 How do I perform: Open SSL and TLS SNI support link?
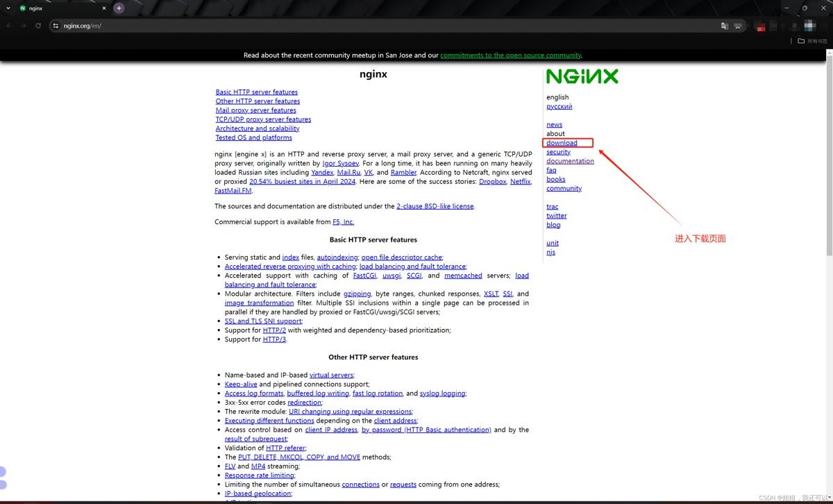pos(263,321)
